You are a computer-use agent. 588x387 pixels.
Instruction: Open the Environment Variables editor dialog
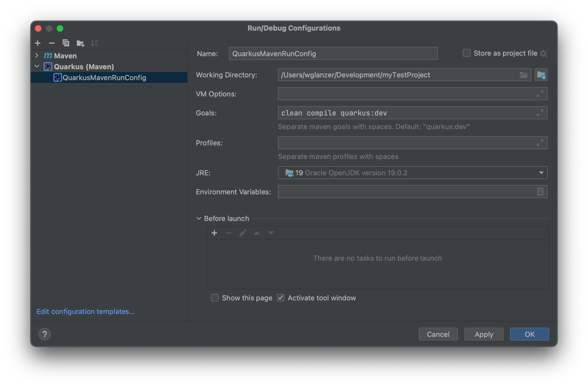pos(540,192)
